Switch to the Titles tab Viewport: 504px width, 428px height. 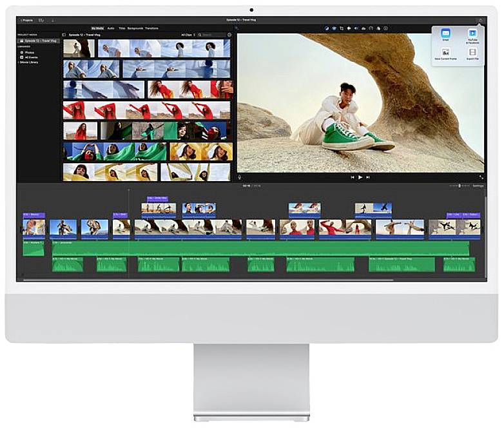tap(122, 28)
